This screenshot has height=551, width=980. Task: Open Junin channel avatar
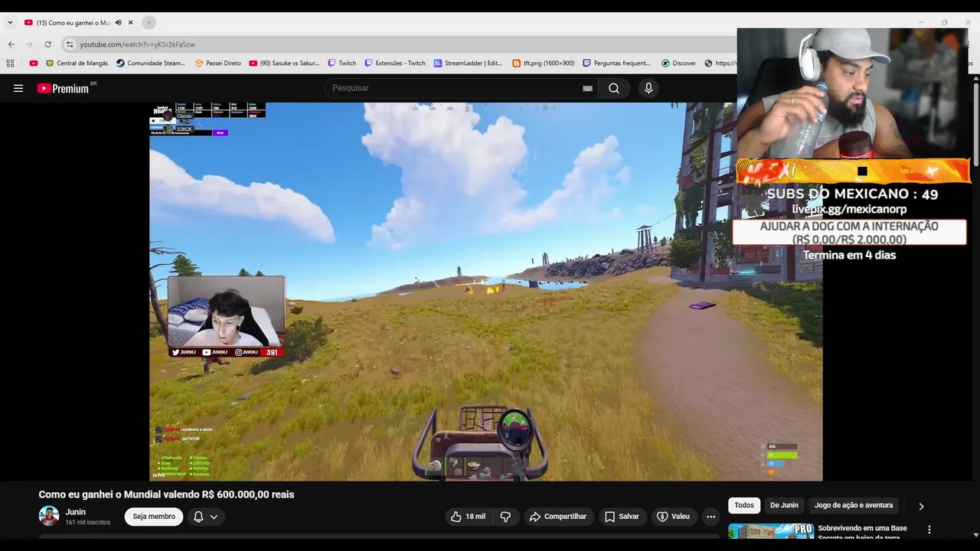tap(49, 516)
